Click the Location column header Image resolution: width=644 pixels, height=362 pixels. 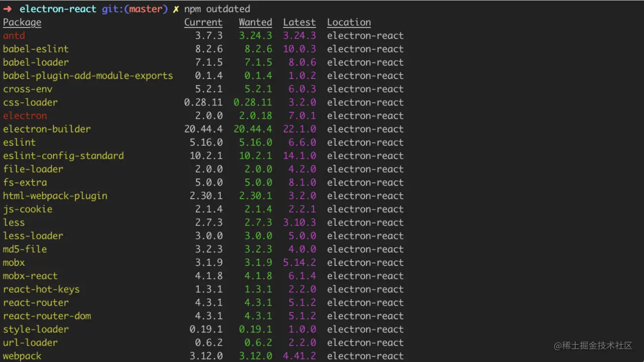pyautogui.click(x=349, y=23)
